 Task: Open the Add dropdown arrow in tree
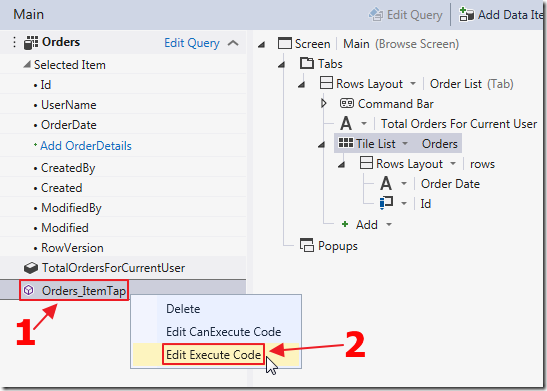(x=389, y=225)
